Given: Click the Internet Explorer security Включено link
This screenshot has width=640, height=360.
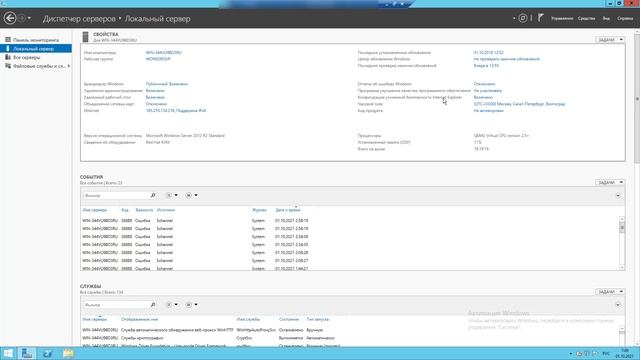Looking at the screenshot, I should [x=483, y=98].
